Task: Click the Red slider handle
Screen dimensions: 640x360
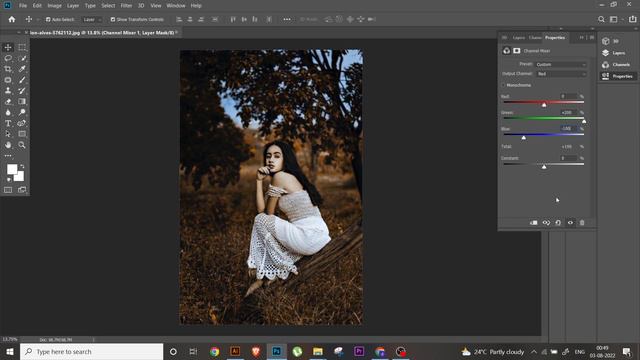Action: pyautogui.click(x=544, y=105)
